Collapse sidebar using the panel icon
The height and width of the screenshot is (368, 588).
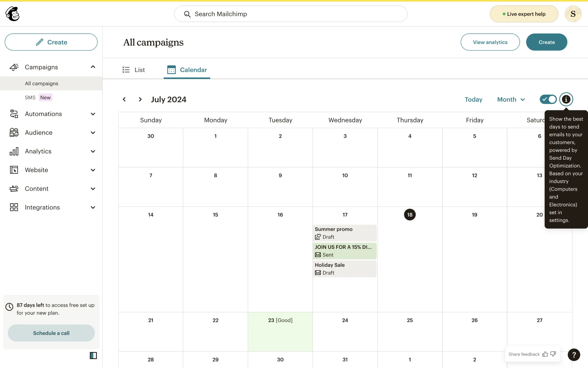point(93,355)
